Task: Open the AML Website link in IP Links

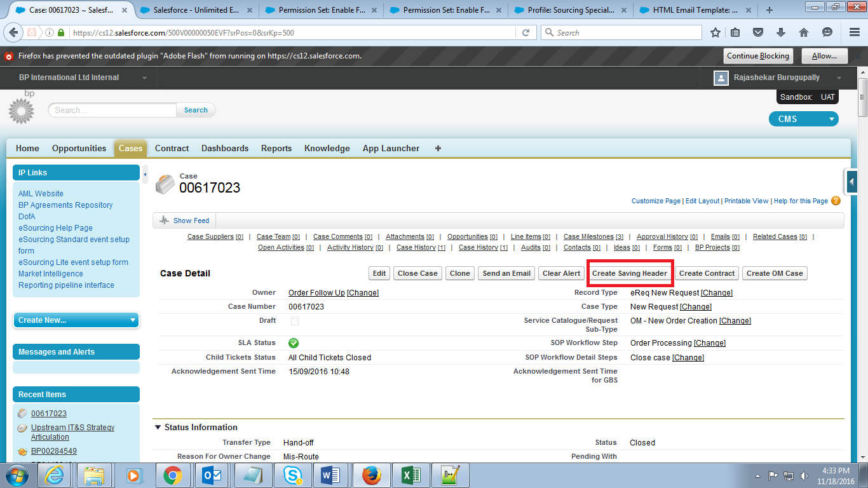Action: click(41, 194)
